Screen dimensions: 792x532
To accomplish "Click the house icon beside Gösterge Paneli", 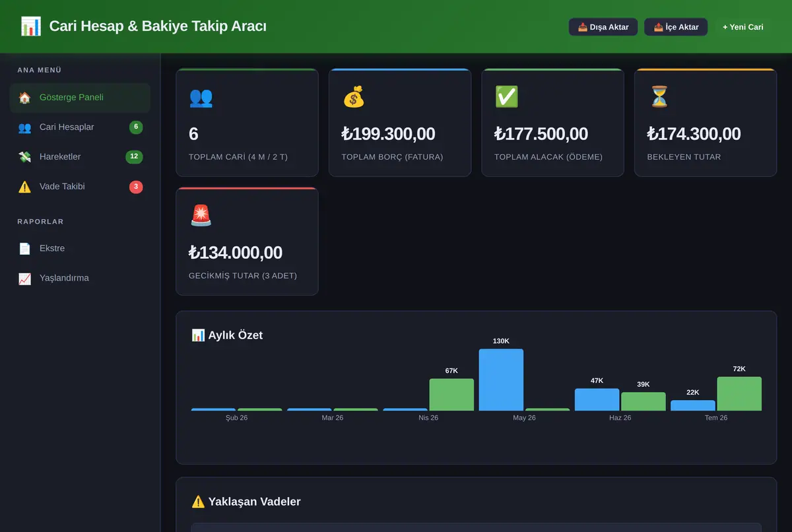I will click(24, 98).
